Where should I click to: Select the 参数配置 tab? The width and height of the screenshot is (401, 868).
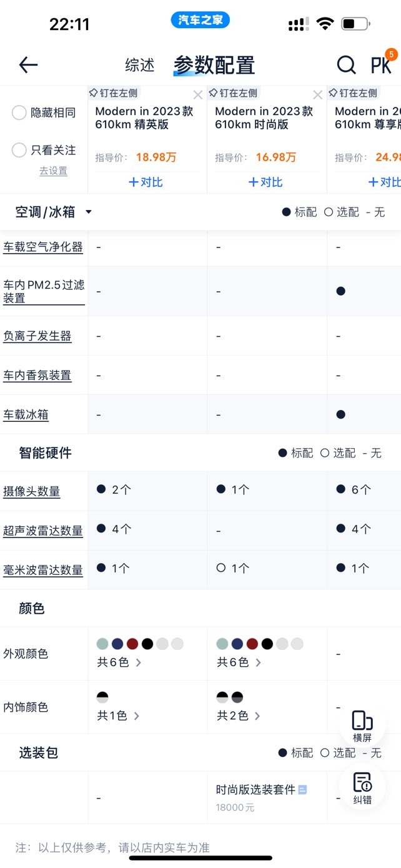coord(214,65)
